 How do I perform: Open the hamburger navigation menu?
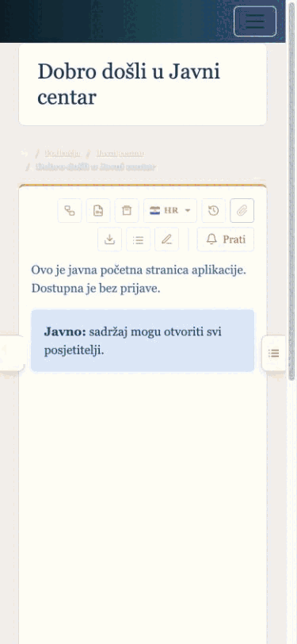[x=255, y=21]
